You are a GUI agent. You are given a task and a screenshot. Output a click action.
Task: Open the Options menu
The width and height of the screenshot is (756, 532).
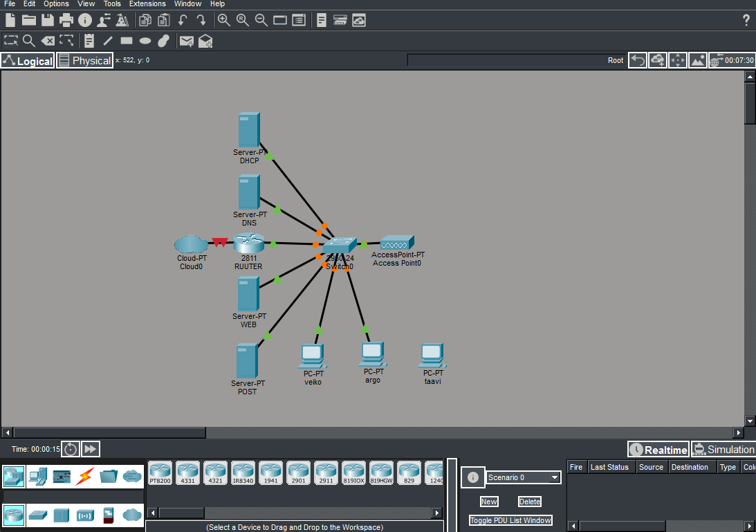57,4
